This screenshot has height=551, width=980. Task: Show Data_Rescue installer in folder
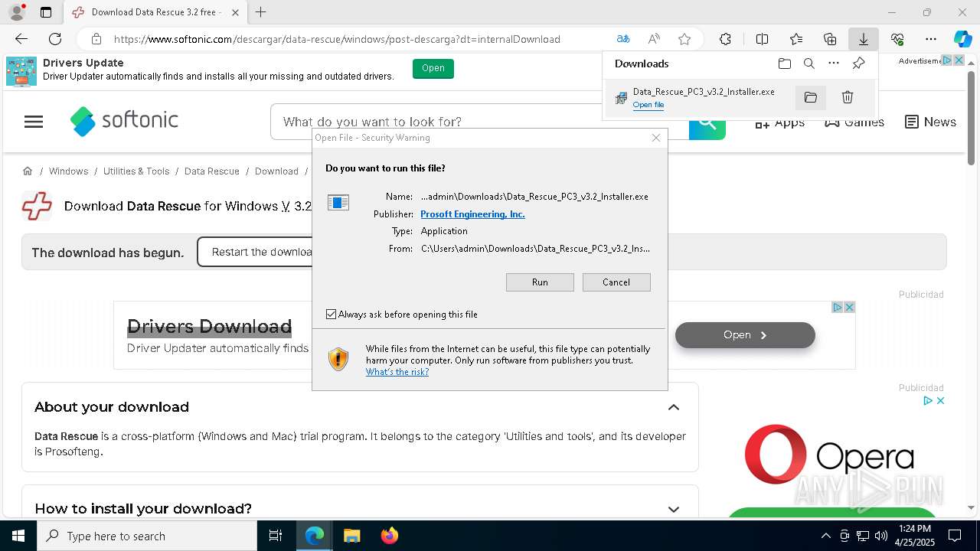pyautogui.click(x=811, y=97)
